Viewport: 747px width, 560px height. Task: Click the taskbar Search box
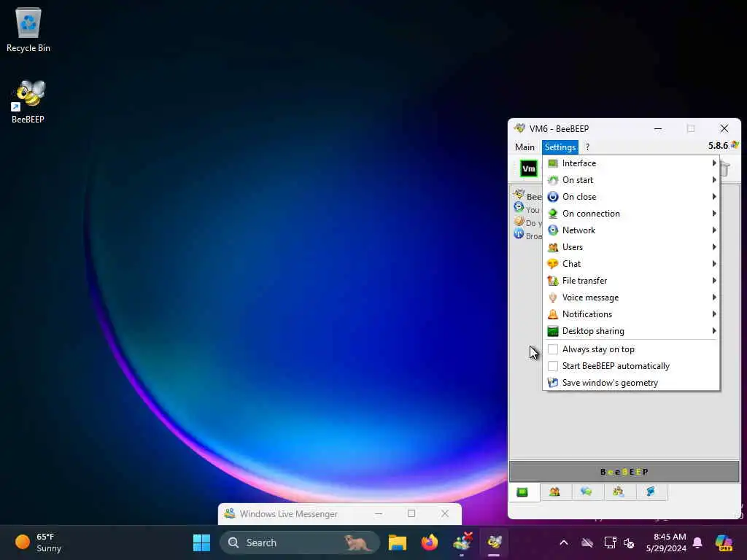tap(300, 542)
